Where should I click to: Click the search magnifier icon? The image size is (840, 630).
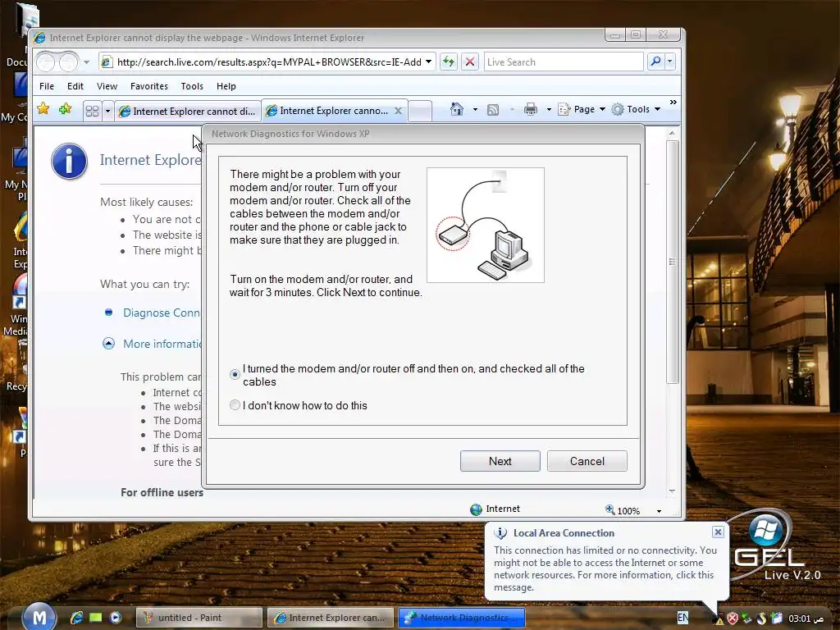[655, 62]
